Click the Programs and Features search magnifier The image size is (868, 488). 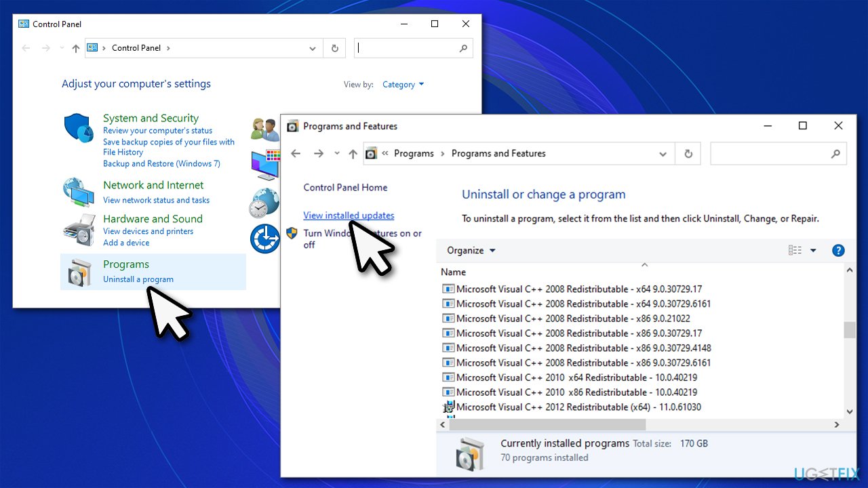coord(835,154)
